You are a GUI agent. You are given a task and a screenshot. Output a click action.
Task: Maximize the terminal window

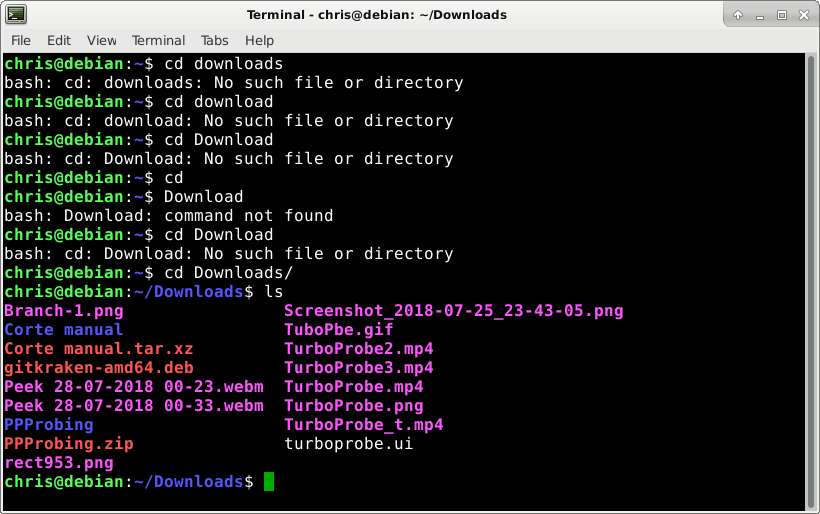pos(782,15)
